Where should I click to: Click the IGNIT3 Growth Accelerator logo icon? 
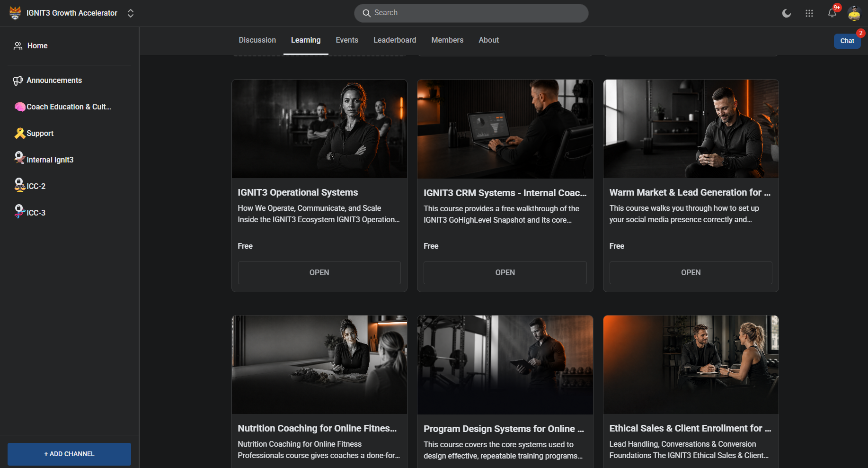click(15, 13)
